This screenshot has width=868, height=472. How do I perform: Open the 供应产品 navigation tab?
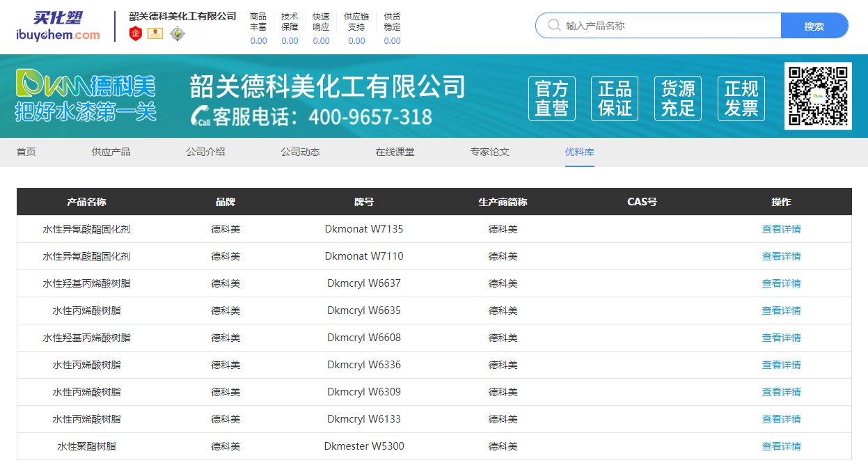coord(111,152)
